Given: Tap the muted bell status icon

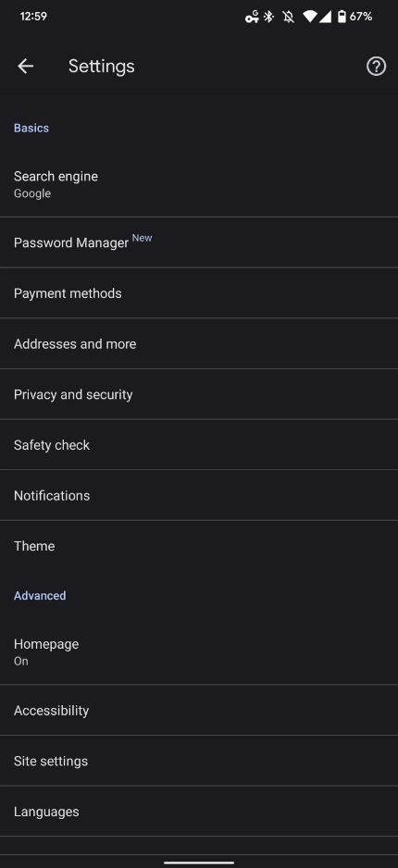Looking at the screenshot, I should click(289, 17).
